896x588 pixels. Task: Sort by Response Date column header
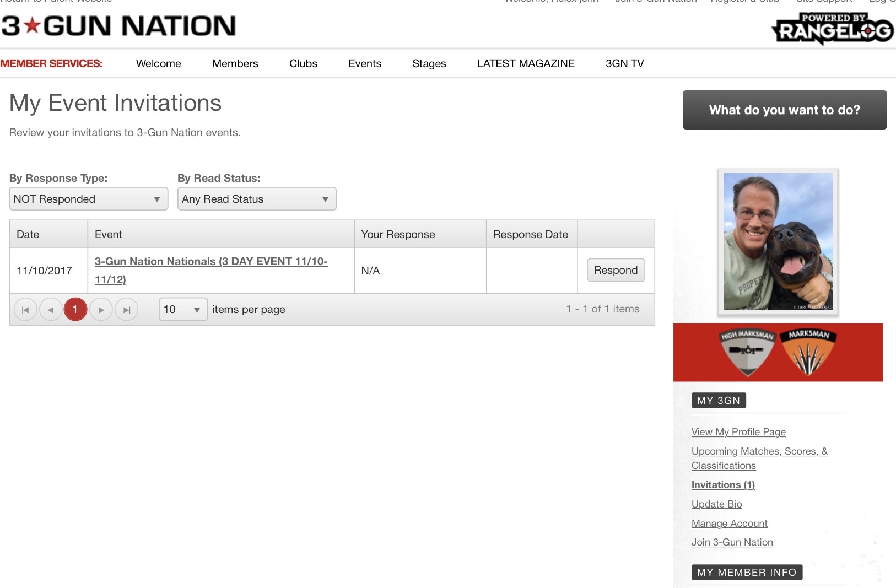click(x=531, y=234)
